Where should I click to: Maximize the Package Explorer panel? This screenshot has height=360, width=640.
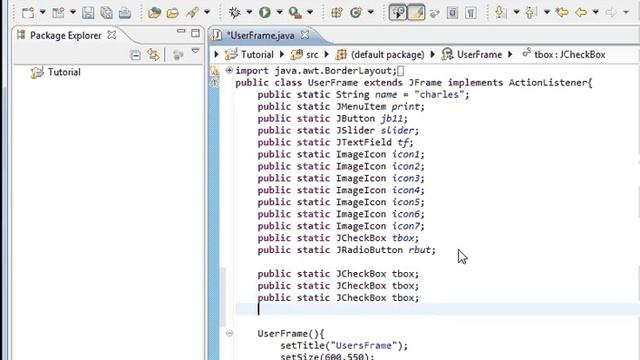click(x=196, y=33)
